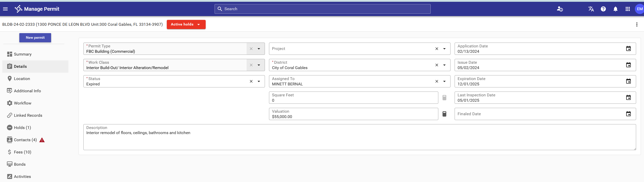Open the help question mark icon
Screen dimensions: 644x182
tap(603, 9)
